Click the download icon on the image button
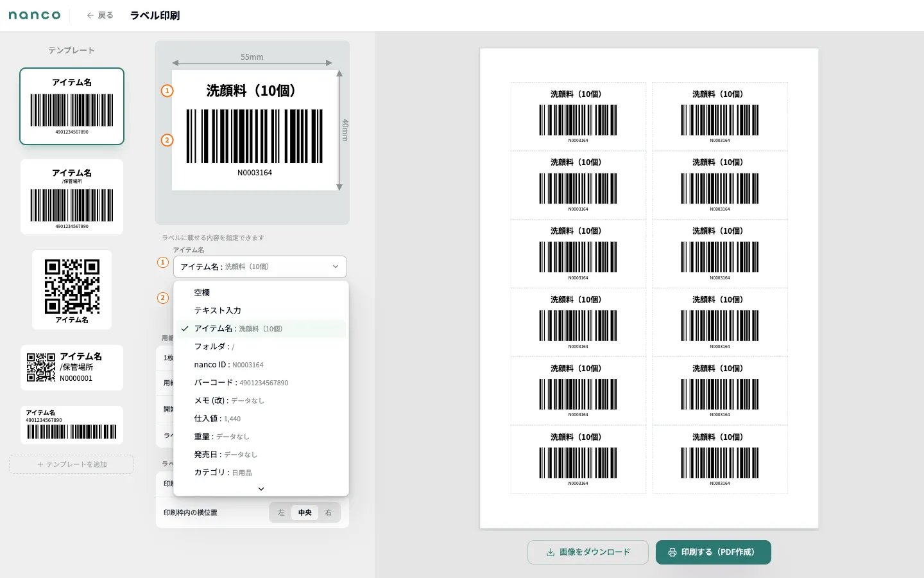The image size is (924, 578). point(551,552)
